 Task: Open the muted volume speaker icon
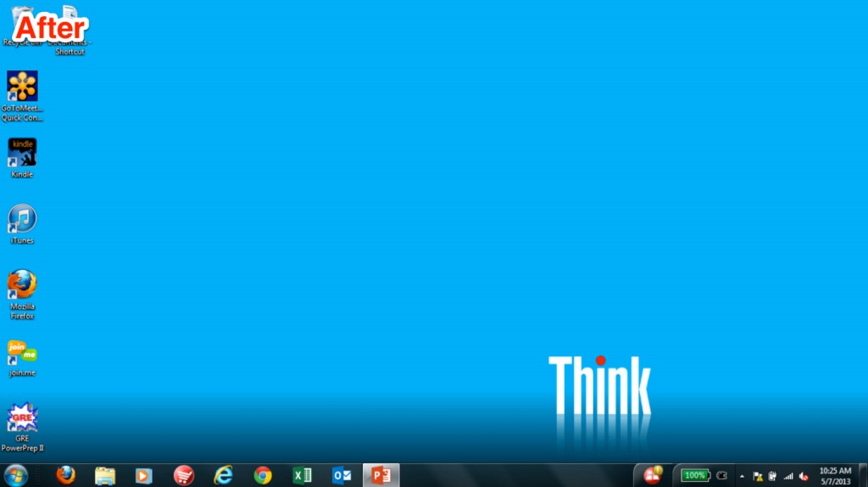804,476
